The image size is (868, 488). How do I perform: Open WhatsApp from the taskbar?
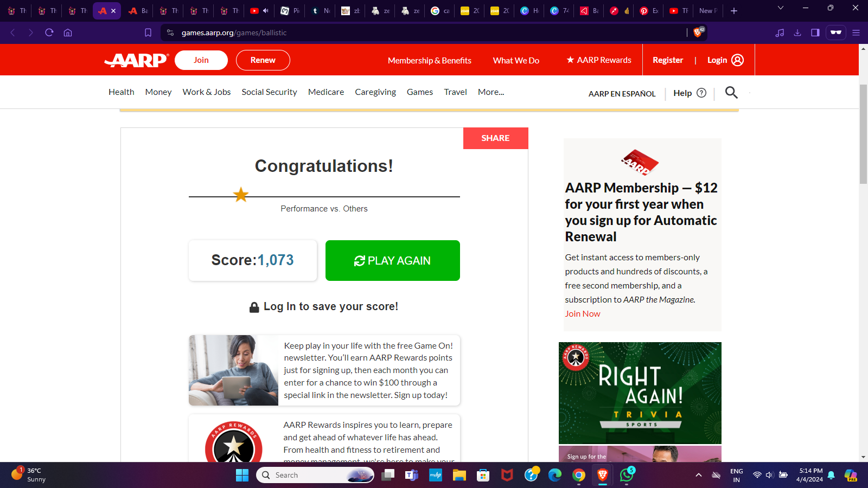point(627,476)
